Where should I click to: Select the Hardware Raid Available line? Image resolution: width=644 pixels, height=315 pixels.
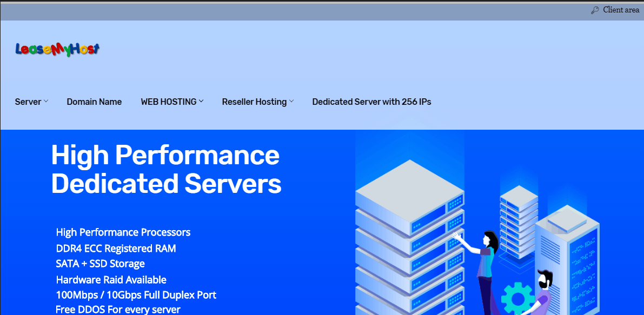click(111, 280)
